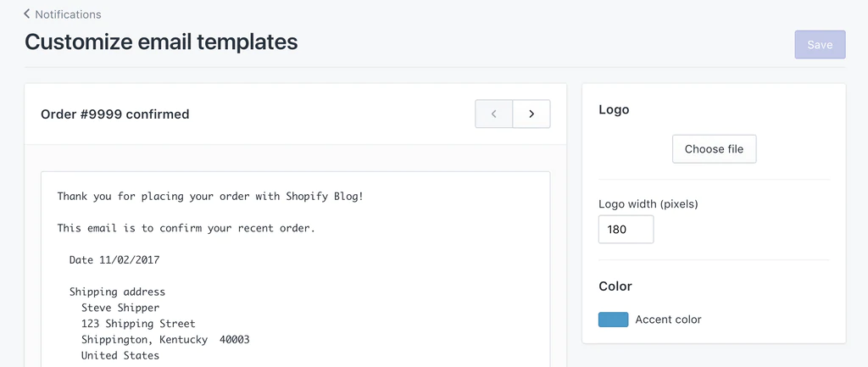Go to next email template with right arrow

(x=531, y=114)
